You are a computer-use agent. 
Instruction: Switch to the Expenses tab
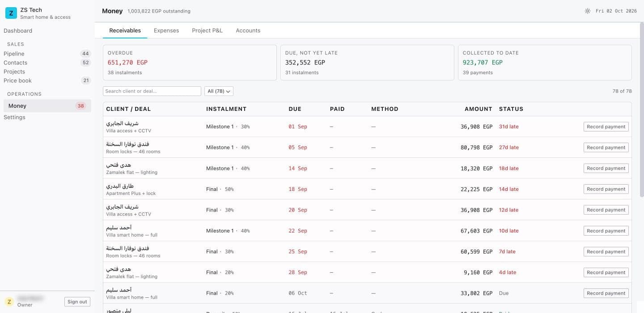(x=166, y=30)
